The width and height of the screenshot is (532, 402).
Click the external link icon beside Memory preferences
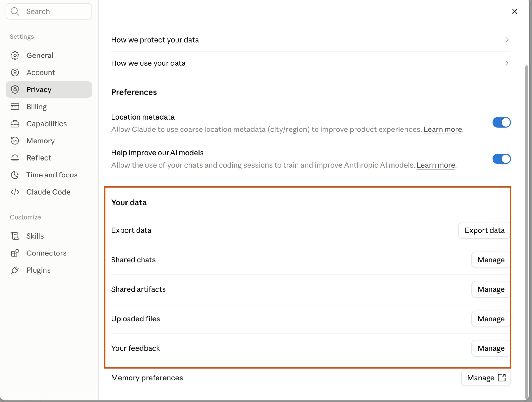coord(502,378)
